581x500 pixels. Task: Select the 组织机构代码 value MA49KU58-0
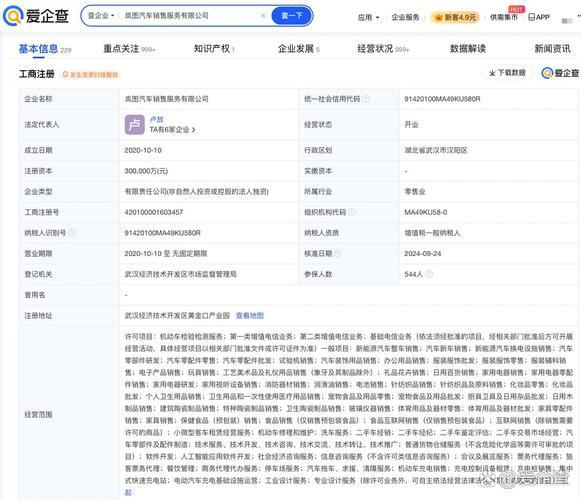[426, 212]
